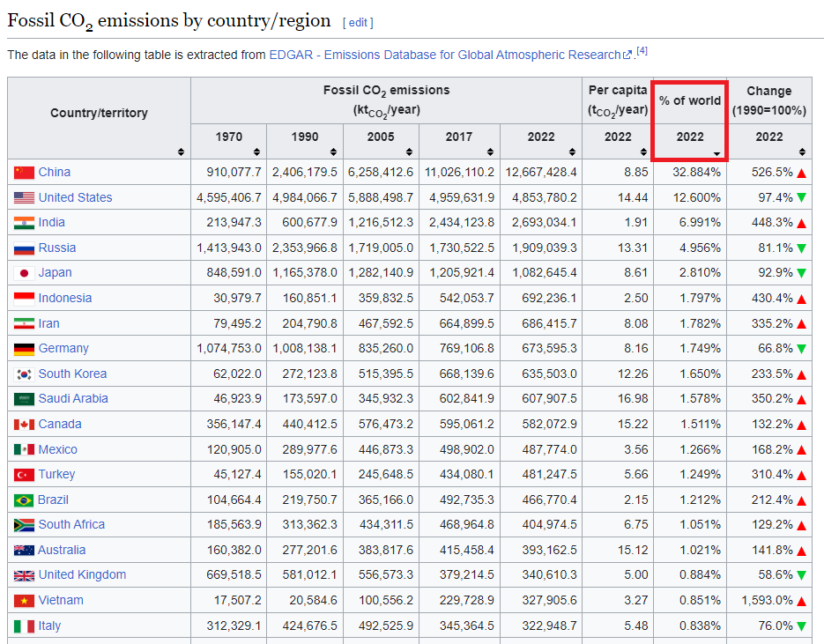
Task: Click the Japan flag icon
Action: pos(24,273)
